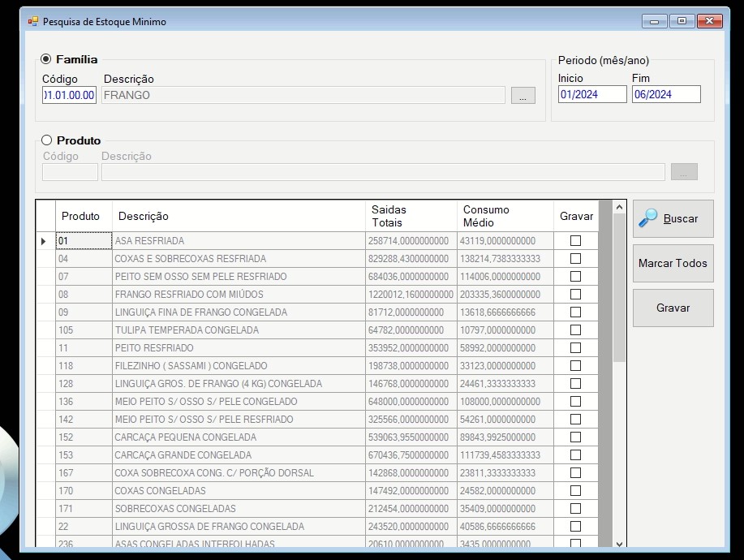Tick Gravar for COXAS CONGELADAS

[575, 491]
